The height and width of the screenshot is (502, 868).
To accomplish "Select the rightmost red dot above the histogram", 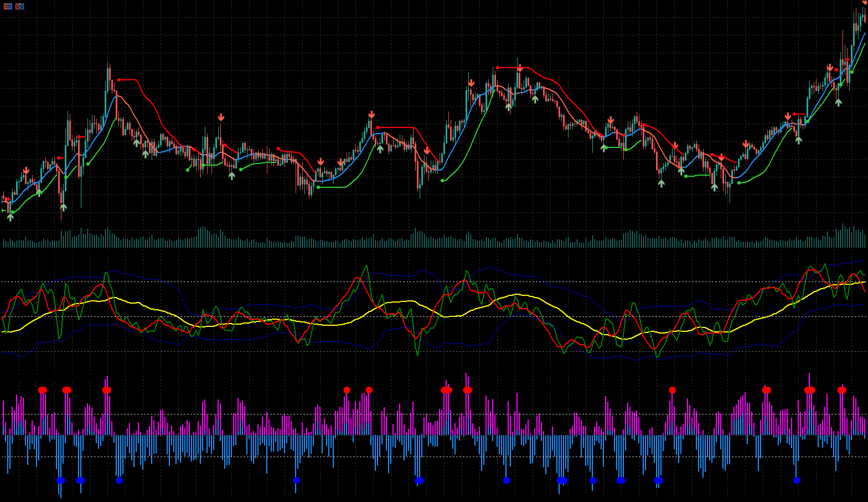I will point(842,390).
